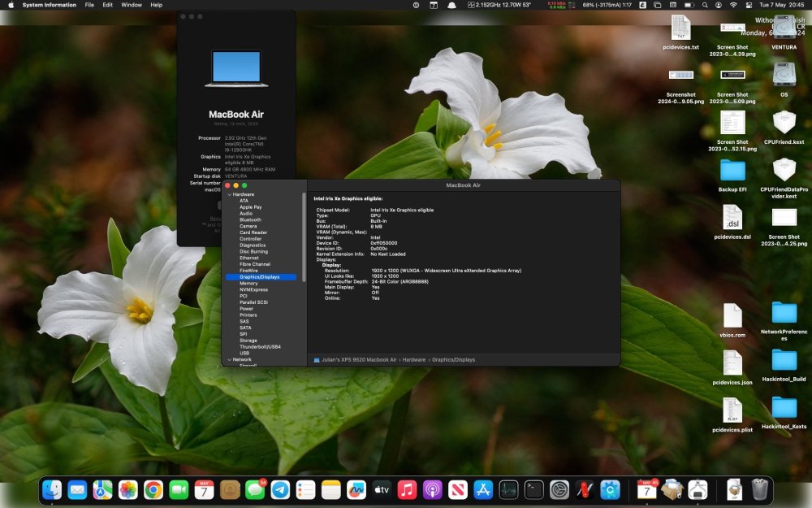Open the System Information menu
This screenshot has height=508, width=812.
[50, 5]
